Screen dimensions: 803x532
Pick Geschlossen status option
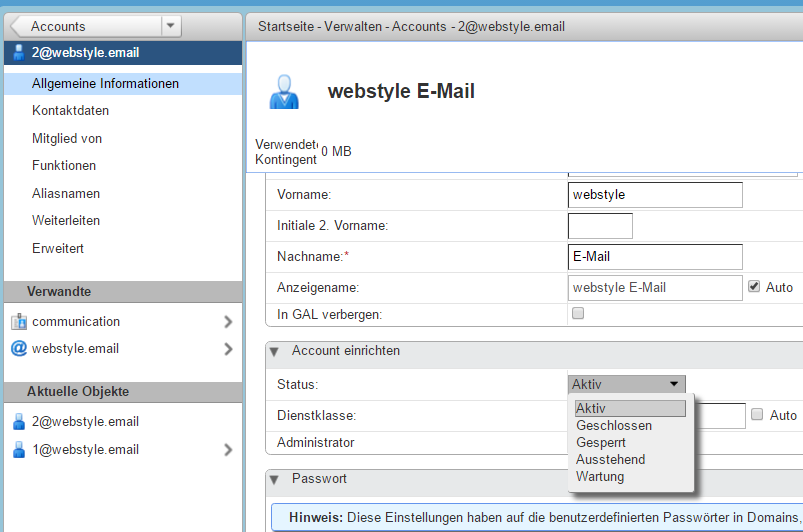(x=614, y=426)
